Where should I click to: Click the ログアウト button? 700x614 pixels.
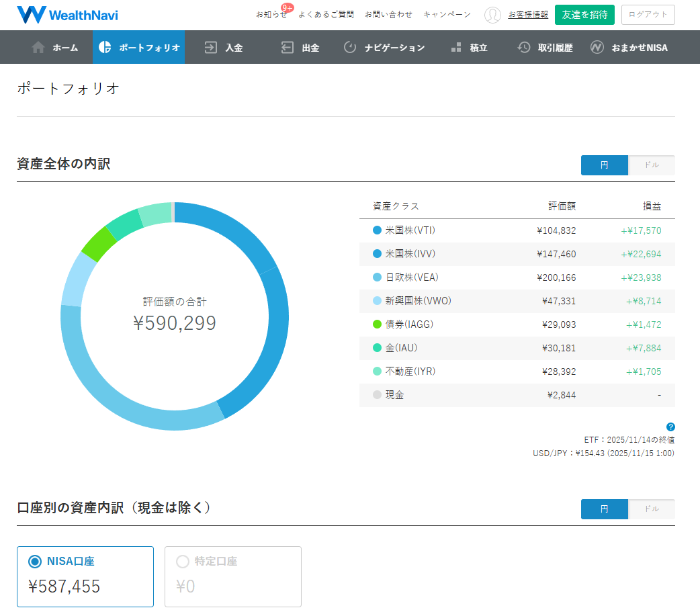pos(648,15)
